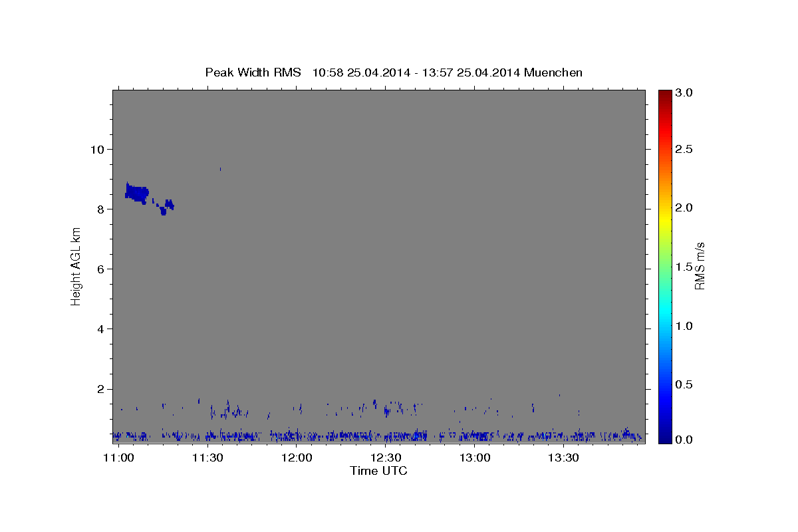This screenshot has width=798, height=532.
Task: Click the 'RMS m/s' colorbar label
Action: (x=700, y=266)
